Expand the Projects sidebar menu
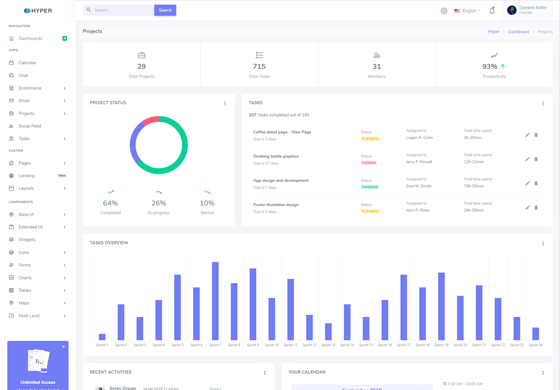The width and height of the screenshot is (560, 390). coord(38,114)
